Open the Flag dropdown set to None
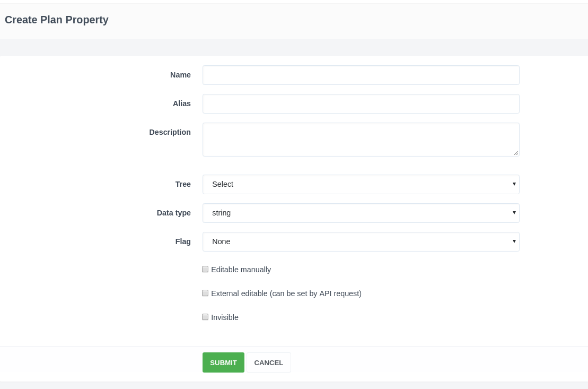The image size is (588, 389). point(361,241)
